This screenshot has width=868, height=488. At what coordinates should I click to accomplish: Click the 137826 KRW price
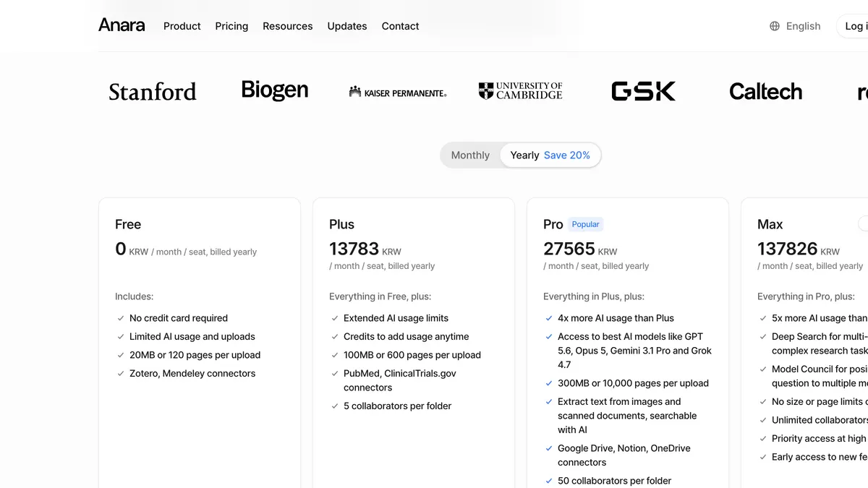(x=799, y=249)
